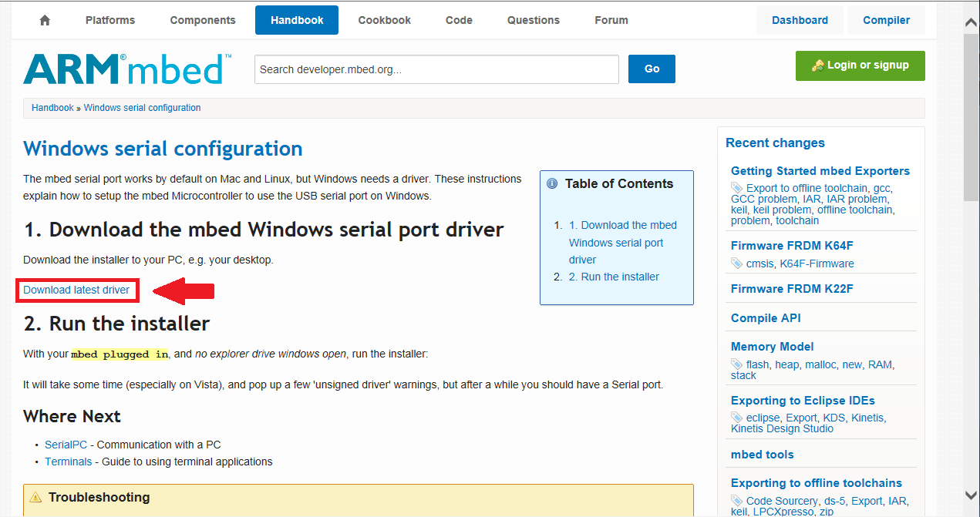Click the GCC problem tag
This screenshot has height=517, width=980.
[764, 199]
